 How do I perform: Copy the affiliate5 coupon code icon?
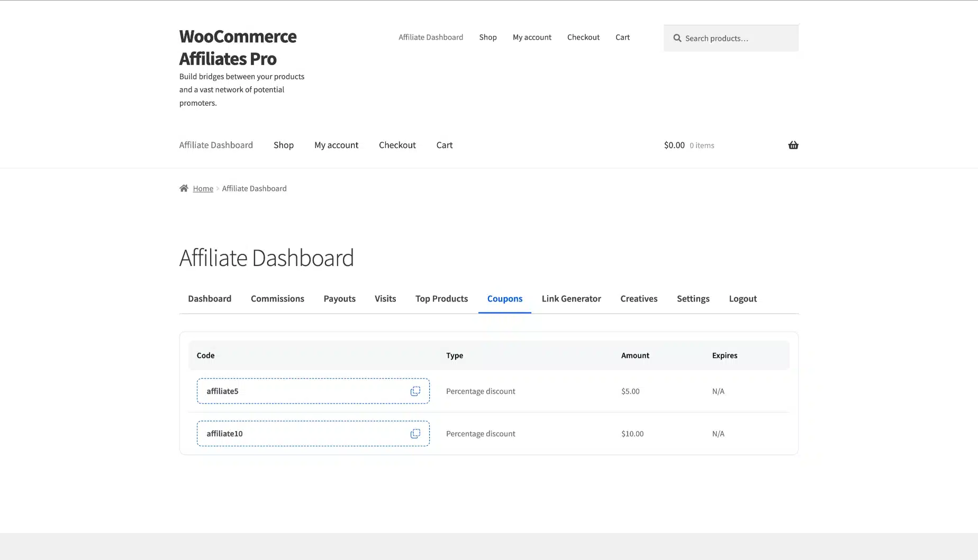415,391
